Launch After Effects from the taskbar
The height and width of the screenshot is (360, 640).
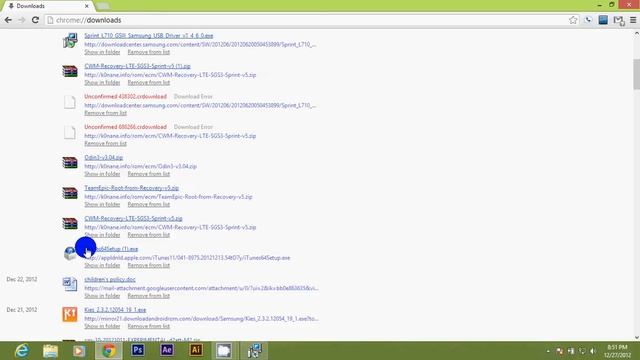tap(167, 350)
